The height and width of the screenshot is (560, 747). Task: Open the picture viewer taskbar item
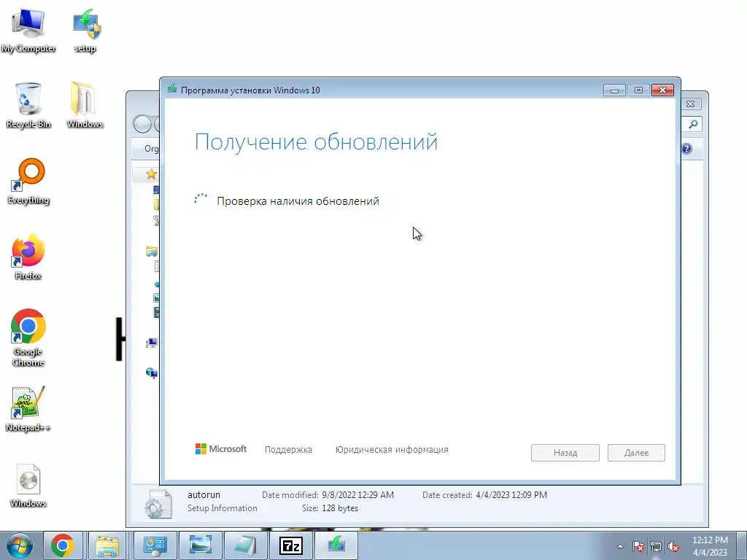(x=200, y=545)
